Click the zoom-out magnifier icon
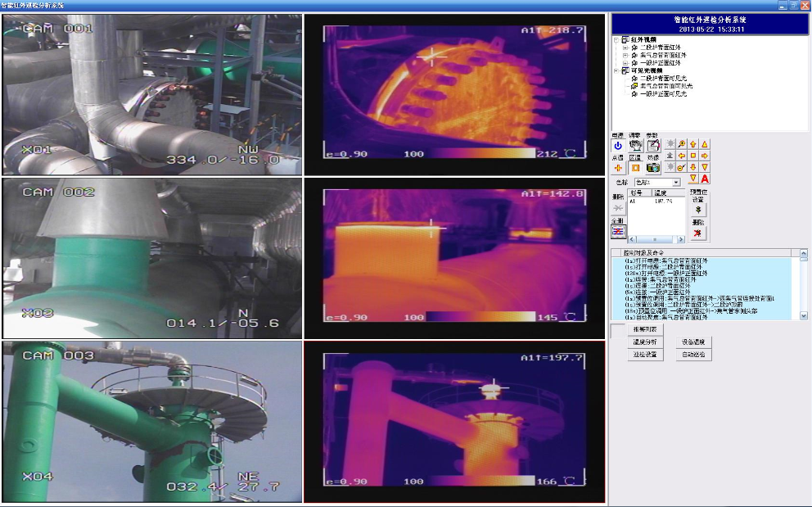Image resolution: width=812 pixels, height=507 pixels. pos(682,167)
